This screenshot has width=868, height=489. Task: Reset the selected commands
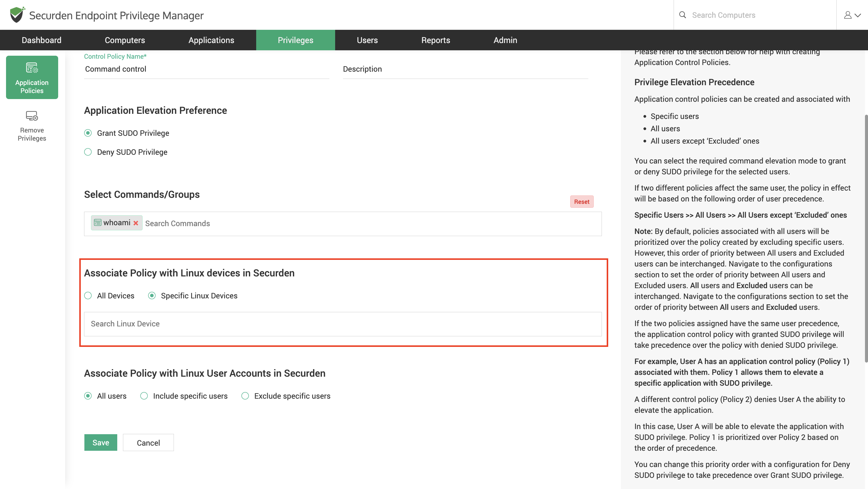(x=582, y=201)
